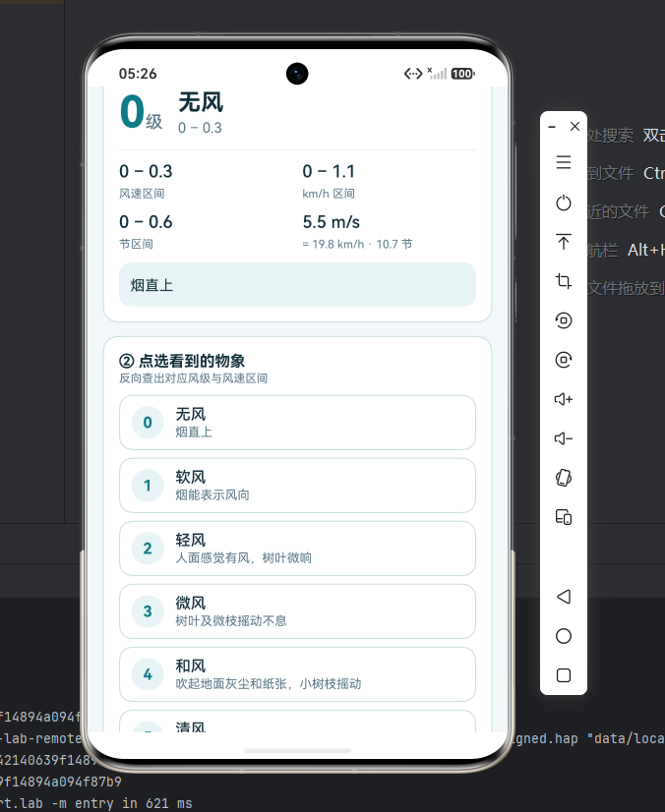Click the upward arrow bar icon in emulator toolbar
This screenshot has height=812, width=665.
point(564,242)
